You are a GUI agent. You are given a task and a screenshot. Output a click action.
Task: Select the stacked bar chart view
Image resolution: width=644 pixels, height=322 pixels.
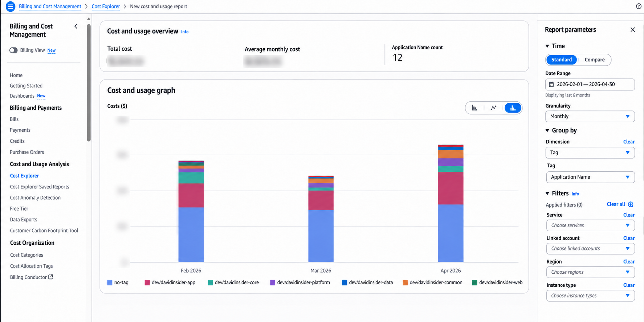(513, 108)
